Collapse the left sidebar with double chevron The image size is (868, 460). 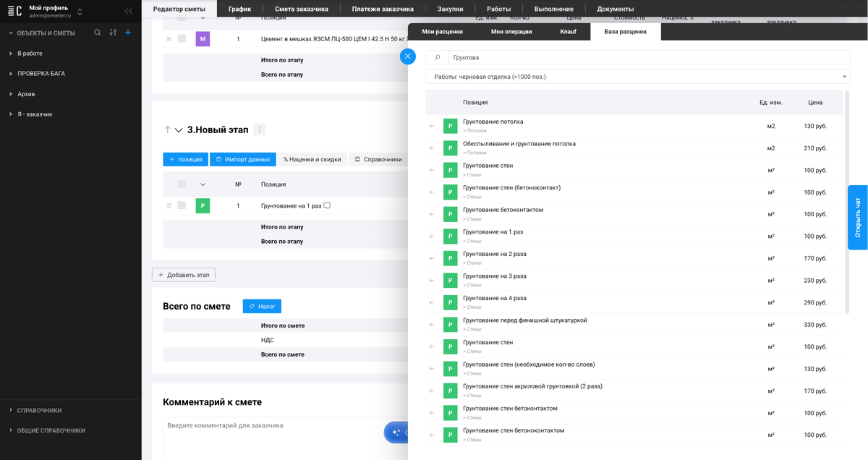[128, 11]
